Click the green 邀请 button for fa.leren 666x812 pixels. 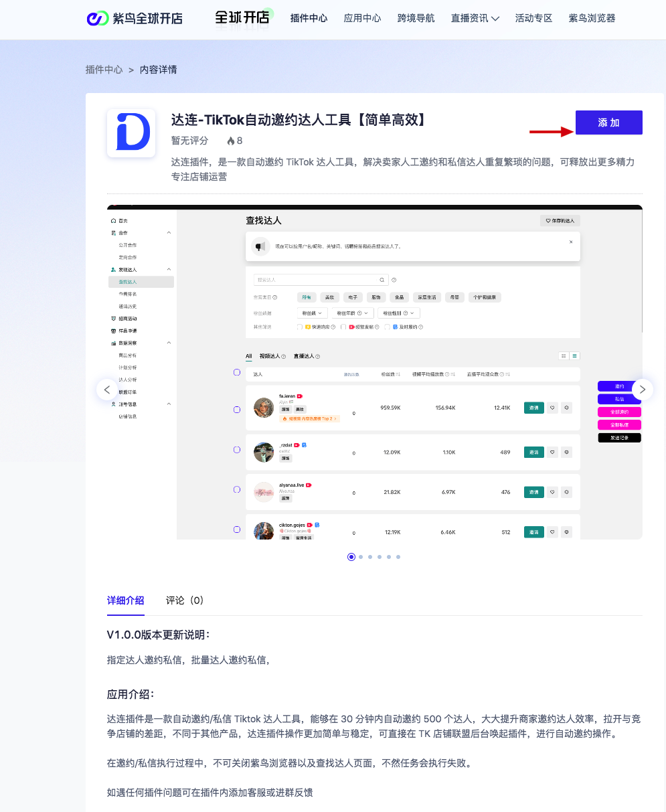tap(533, 407)
